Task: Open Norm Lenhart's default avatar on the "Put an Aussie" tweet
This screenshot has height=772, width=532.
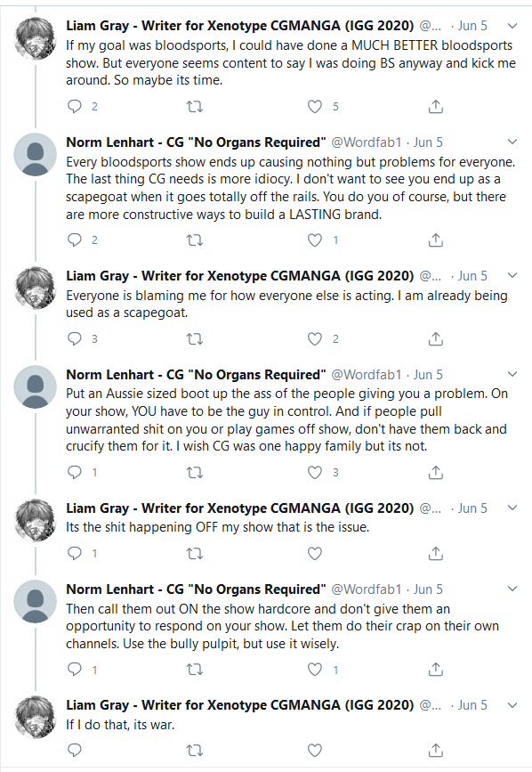Action: click(36, 386)
